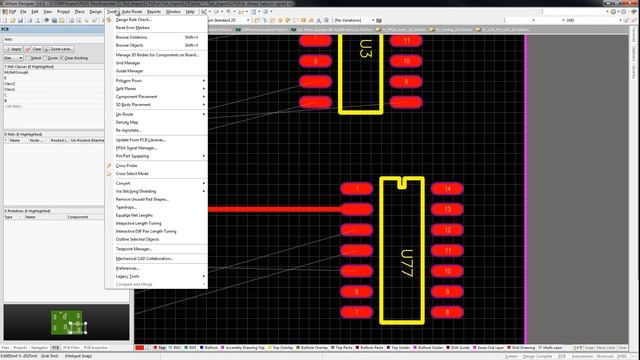The height and width of the screenshot is (360, 640).
Task: Switch to the PCB Filter panel tab
Action: click(71, 348)
